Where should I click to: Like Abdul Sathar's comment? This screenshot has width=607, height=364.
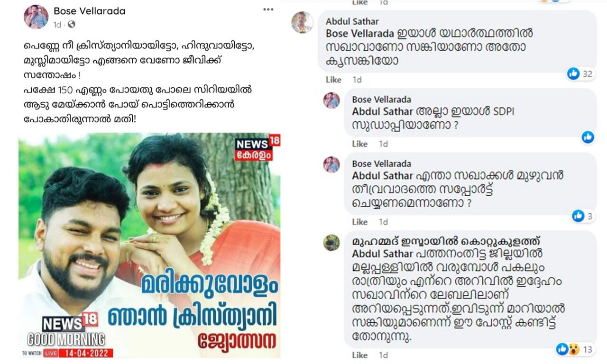333,80
